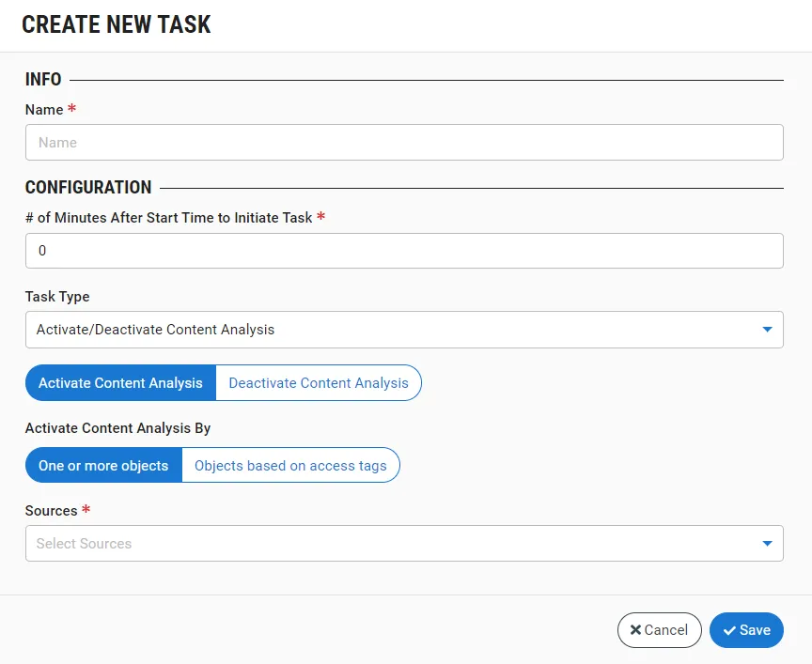Click the Sources label
812x664 pixels.
pyautogui.click(x=52, y=511)
